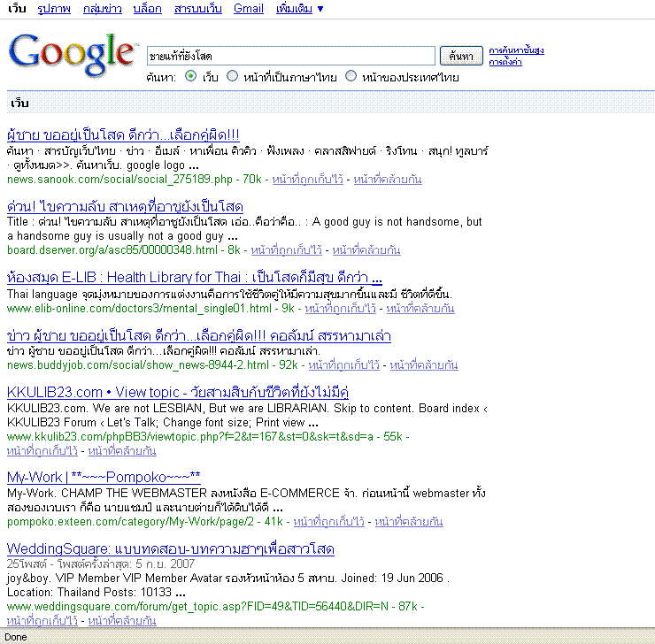Open similar pages for elib-online.com result

420,309
